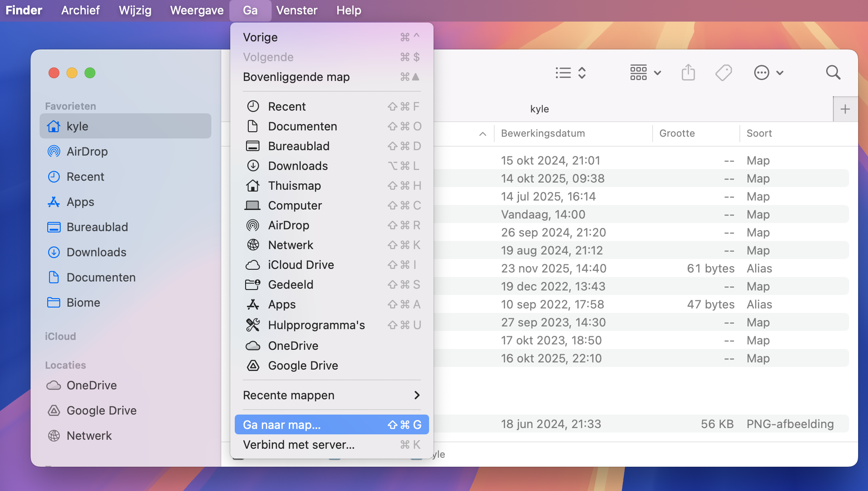Click the search magnifier icon in toolbar
Image resolution: width=868 pixels, height=491 pixels.
833,72
